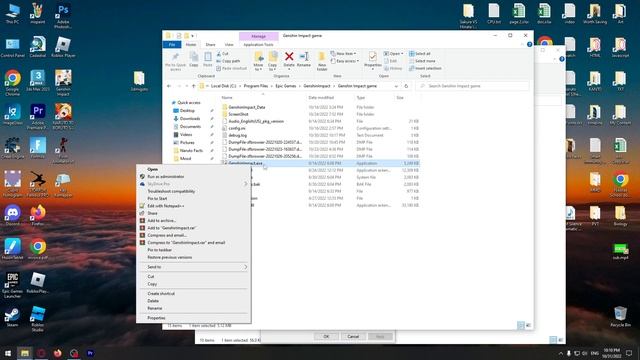
Task: Open the Steam desktop shortcut
Action: tap(13, 317)
